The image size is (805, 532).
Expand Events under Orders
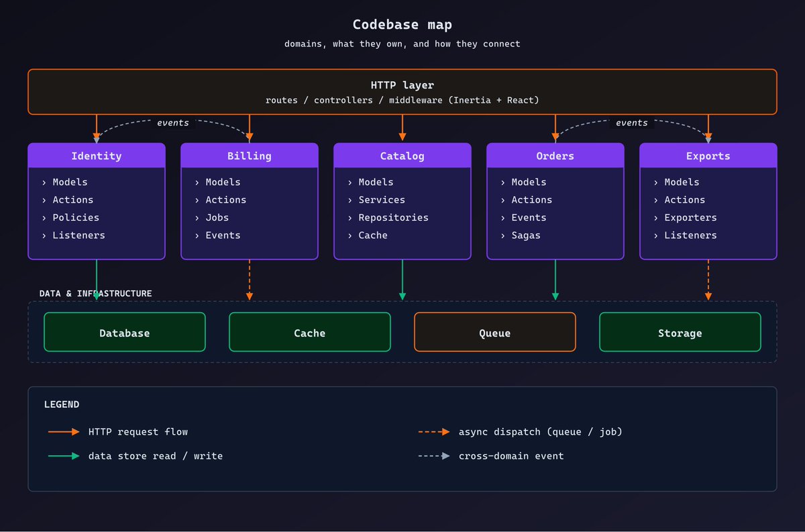tap(523, 217)
